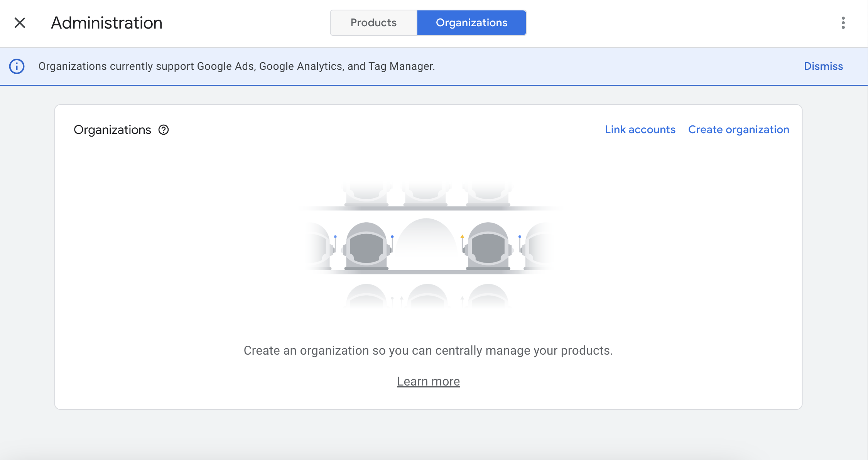Screen dimensions: 868x460
Task: Click Create organization
Action: (x=738, y=130)
